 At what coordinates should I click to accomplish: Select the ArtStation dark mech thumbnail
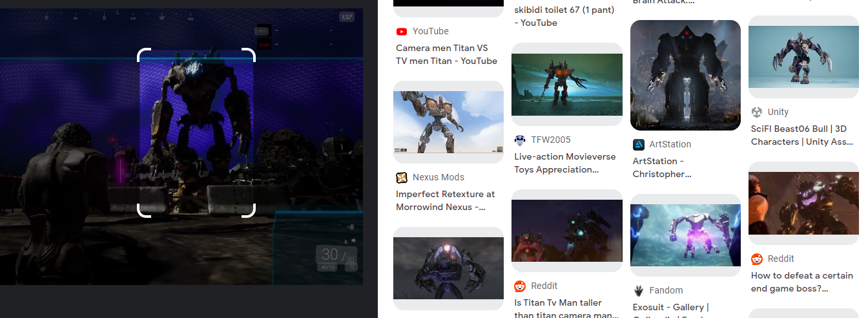point(685,75)
